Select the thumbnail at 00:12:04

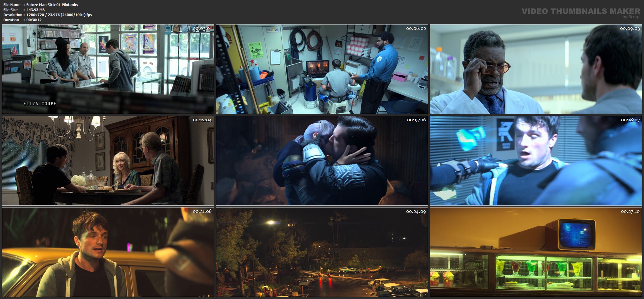(x=108, y=161)
